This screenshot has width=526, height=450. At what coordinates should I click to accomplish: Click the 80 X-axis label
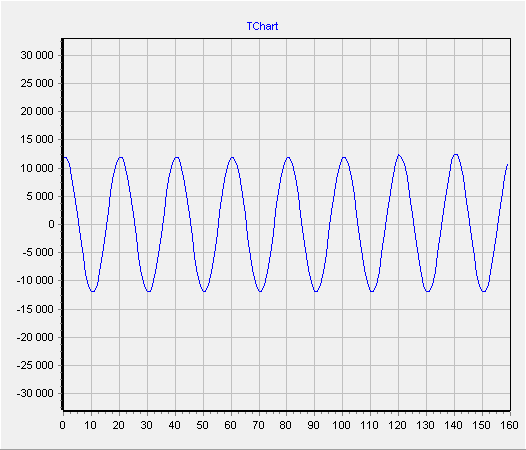286,426
